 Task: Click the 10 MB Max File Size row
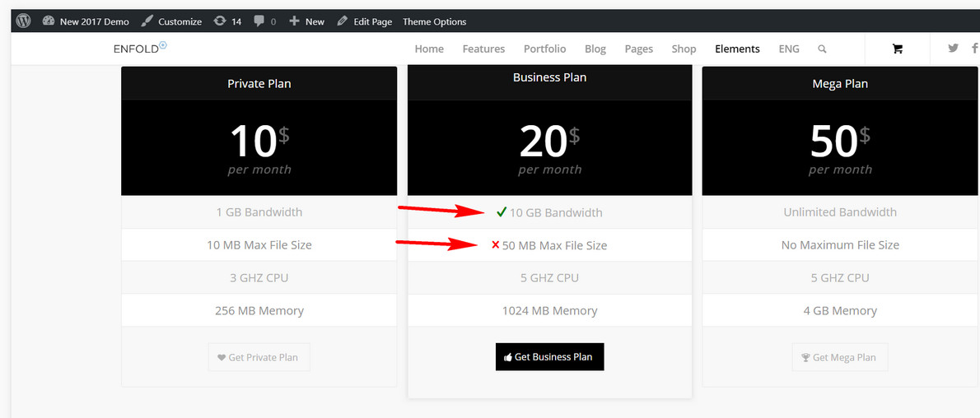point(259,245)
